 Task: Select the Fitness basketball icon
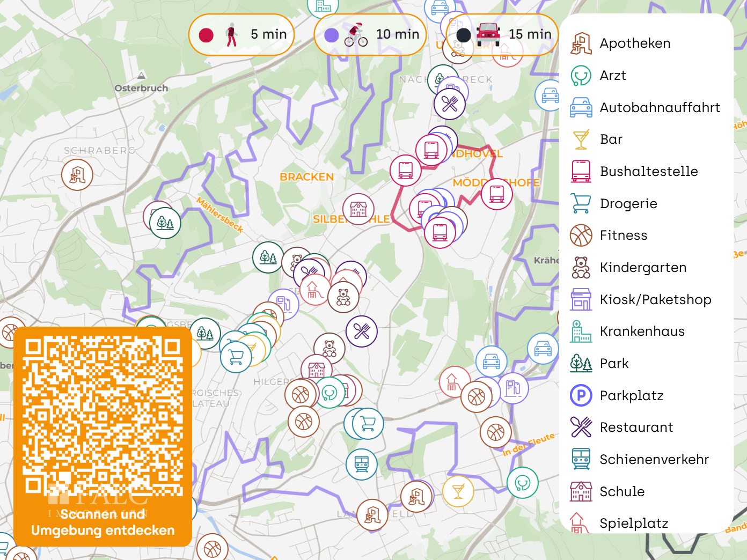[x=581, y=235]
